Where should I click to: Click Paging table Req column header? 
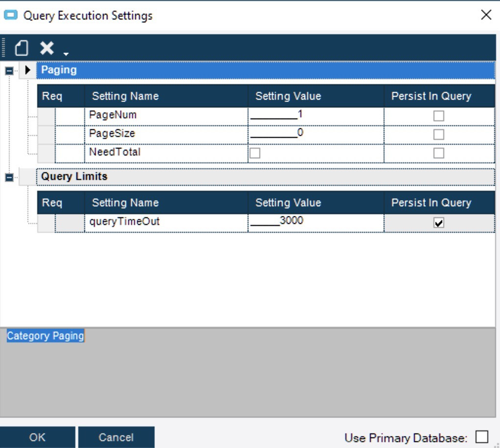(61, 96)
